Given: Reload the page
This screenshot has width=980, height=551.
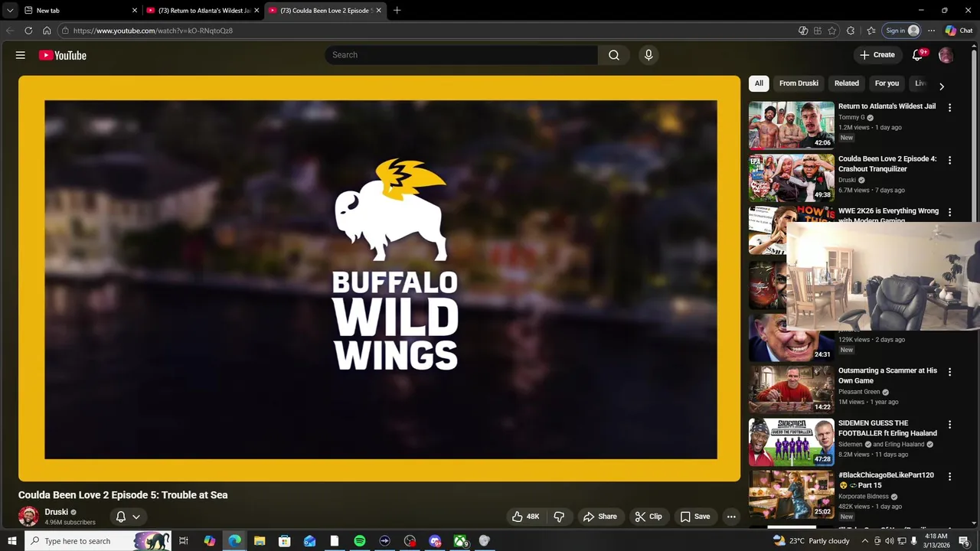Looking at the screenshot, I should coord(28,31).
